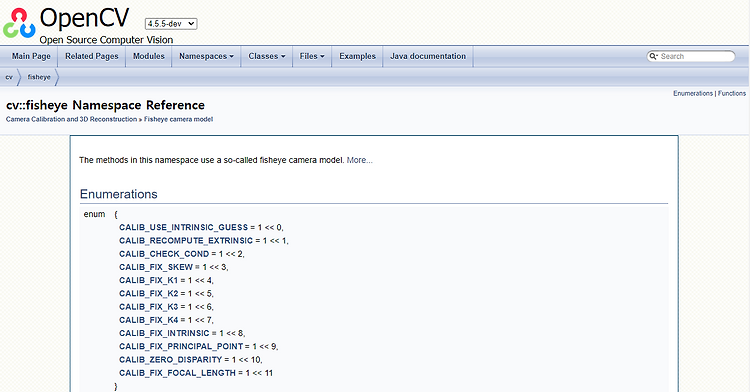The image size is (750, 392).
Task: Jump to Functions section link
Action: tap(731, 93)
